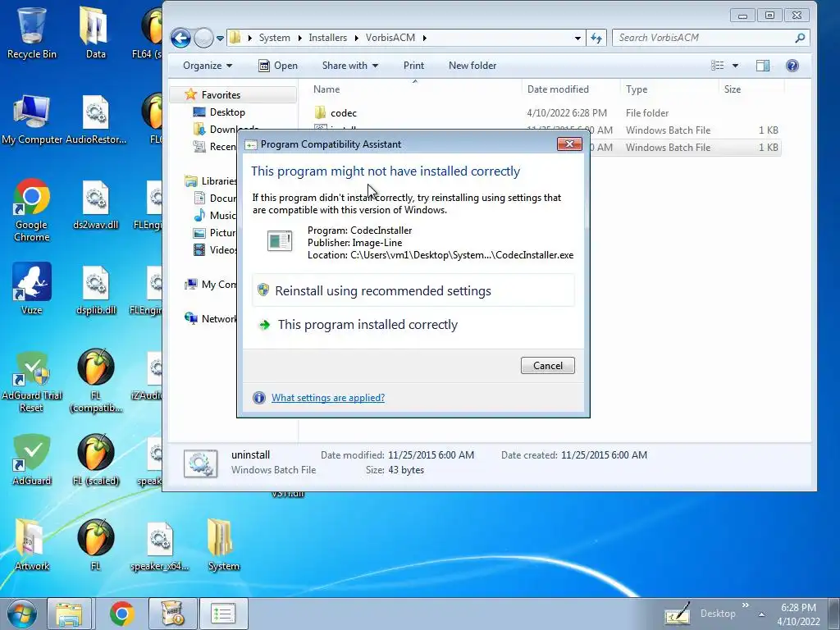
Task: Expand the Desktop toolbar chevron
Action: coord(745,605)
